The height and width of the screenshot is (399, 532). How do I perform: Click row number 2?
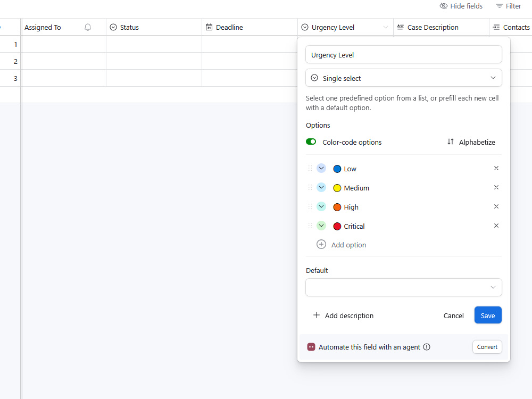[x=15, y=61]
